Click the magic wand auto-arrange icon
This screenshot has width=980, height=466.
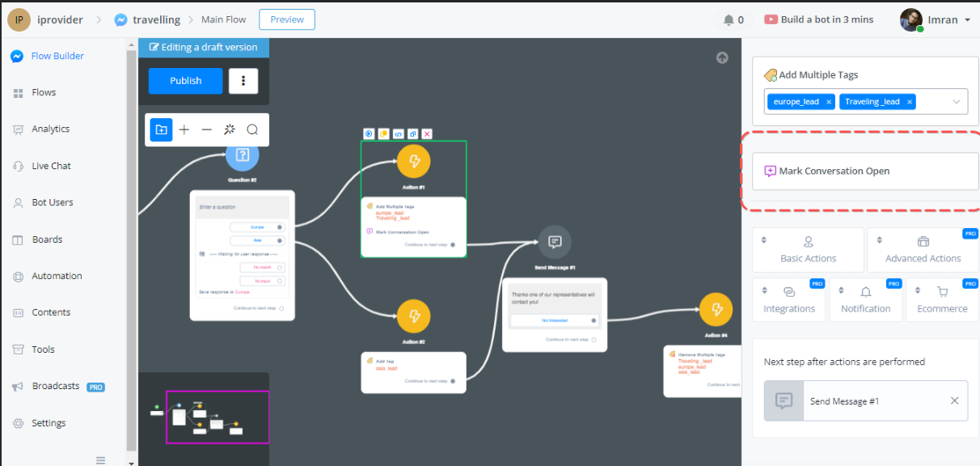[x=230, y=129]
